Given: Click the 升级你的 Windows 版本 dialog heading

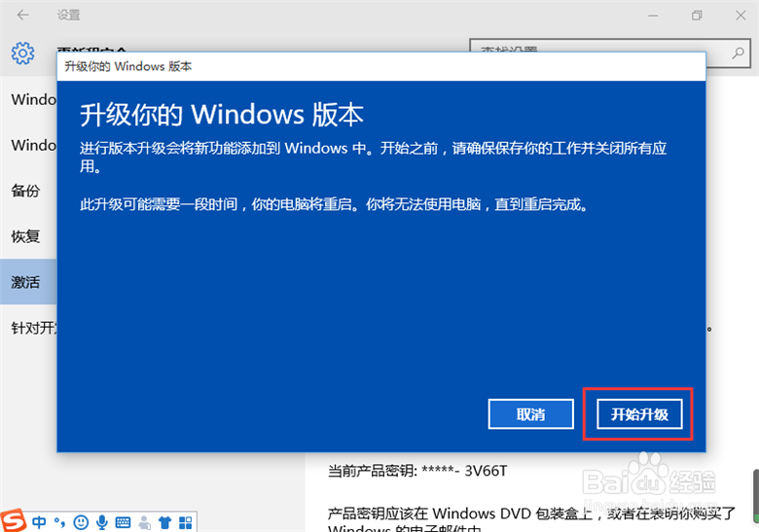Looking at the screenshot, I should [222, 115].
